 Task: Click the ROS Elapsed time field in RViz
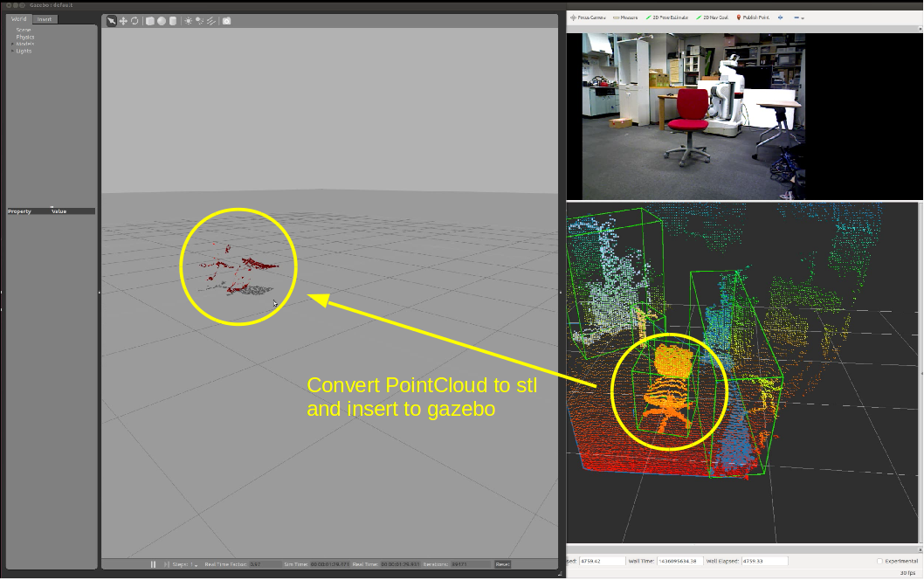coord(602,561)
